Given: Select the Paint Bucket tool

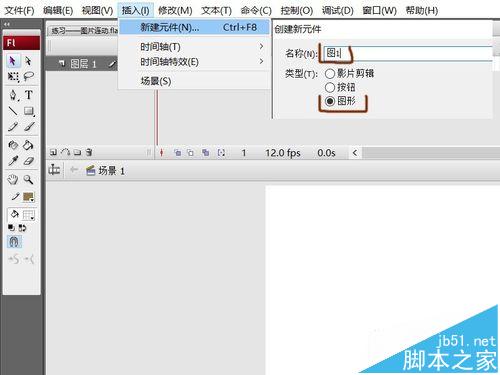Looking at the screenshot, I should click(29, 145).
